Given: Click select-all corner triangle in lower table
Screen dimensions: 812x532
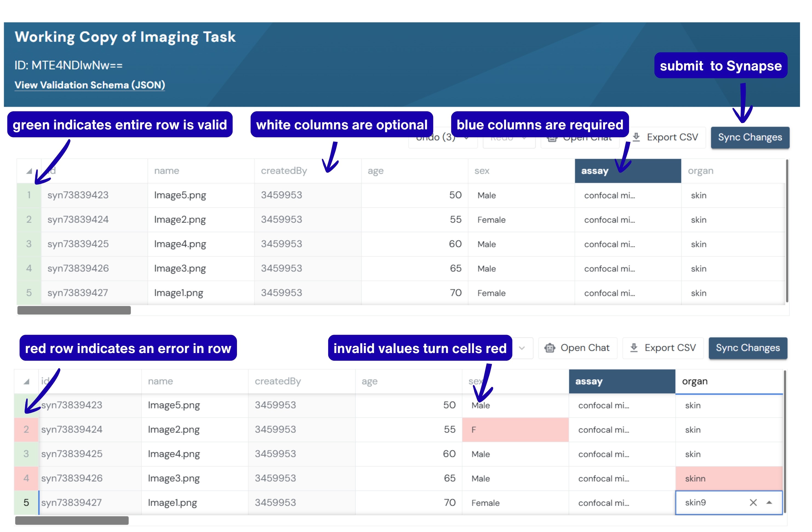Looking at the screenshot, I should [26, 382].
